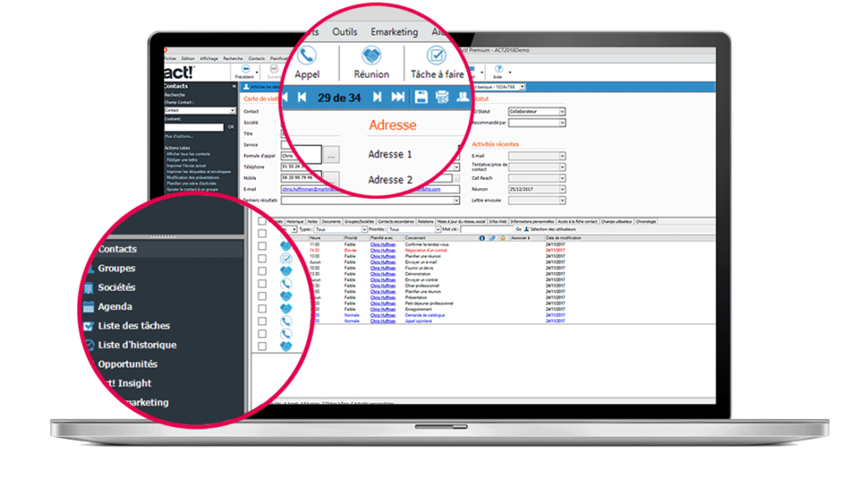868x488 pixels.
Task: Click the OK search button
Action: [231, 127]
